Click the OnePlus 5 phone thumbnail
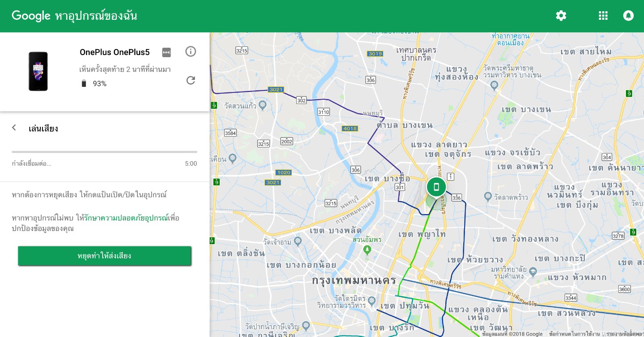This screenshot has height=337, width=644. (38, 71)
